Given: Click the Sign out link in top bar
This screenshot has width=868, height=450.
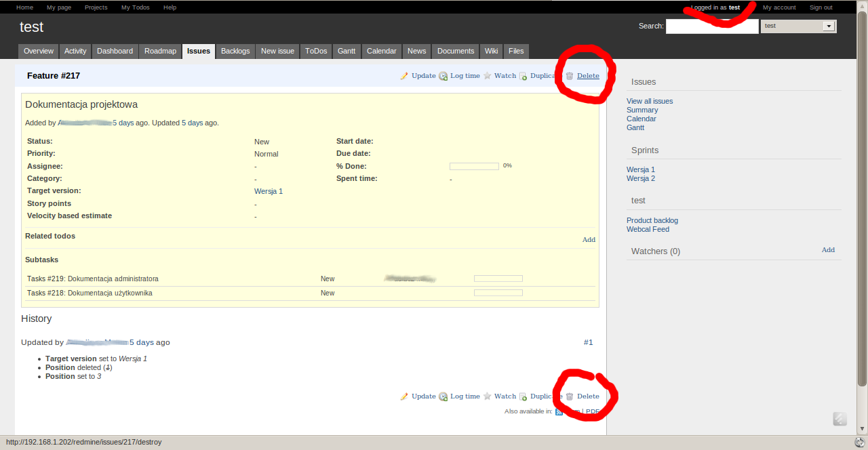Looking at the screenshot, I should [821, 7].
